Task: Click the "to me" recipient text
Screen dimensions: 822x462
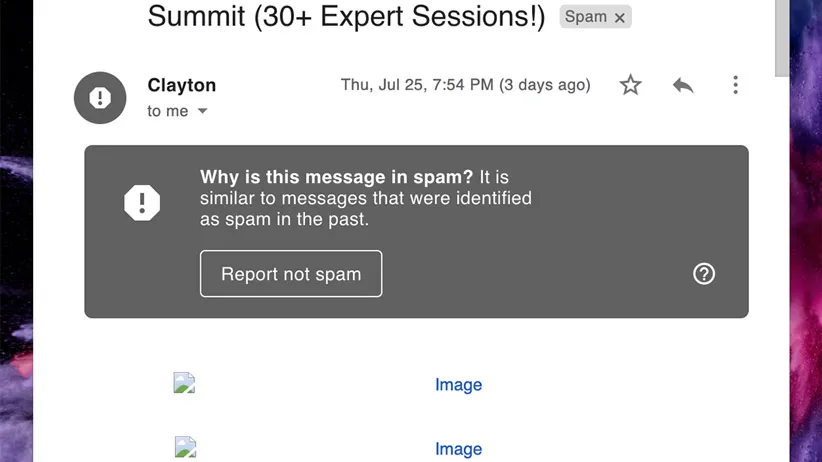Action: 167,111
